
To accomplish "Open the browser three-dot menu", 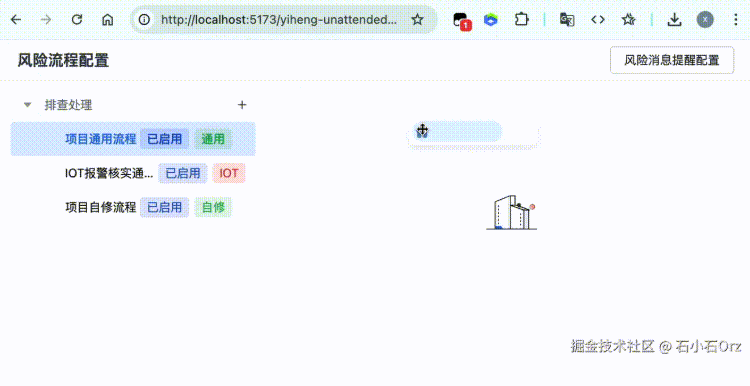I will (736, 20).
